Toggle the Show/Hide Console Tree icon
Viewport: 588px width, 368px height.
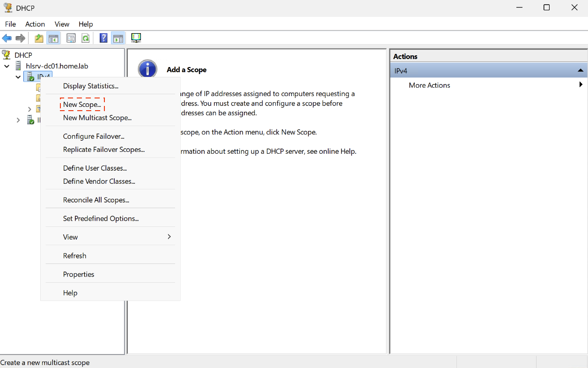pyautogui.click(x=53, y=38)
